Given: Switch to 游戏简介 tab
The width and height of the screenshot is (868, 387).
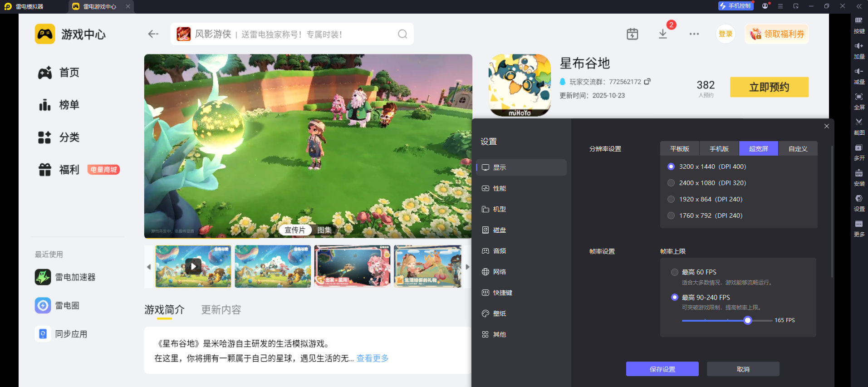Looking at the screenshot, I should point(164,310).
